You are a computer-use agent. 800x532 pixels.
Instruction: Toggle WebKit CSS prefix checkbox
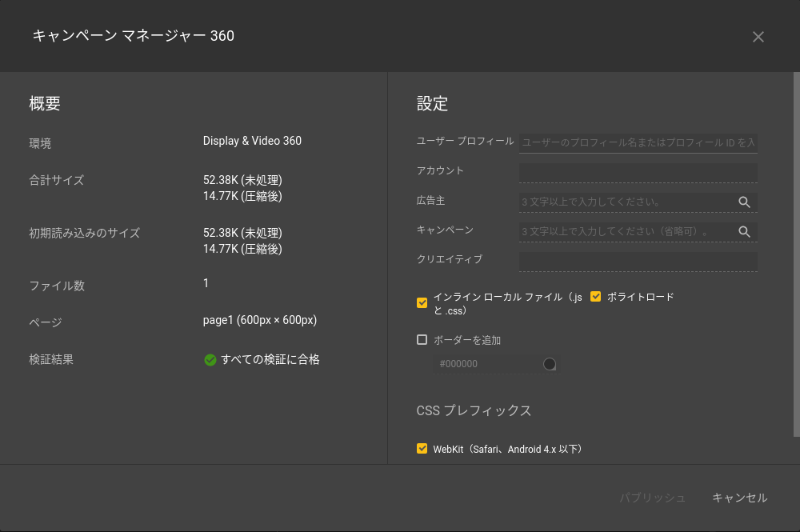[x=422, y=448]
